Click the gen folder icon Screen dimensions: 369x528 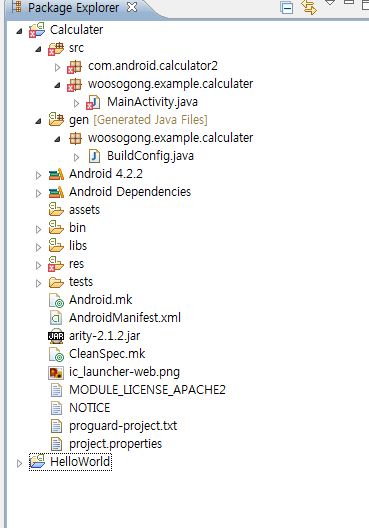click(56, 120)
